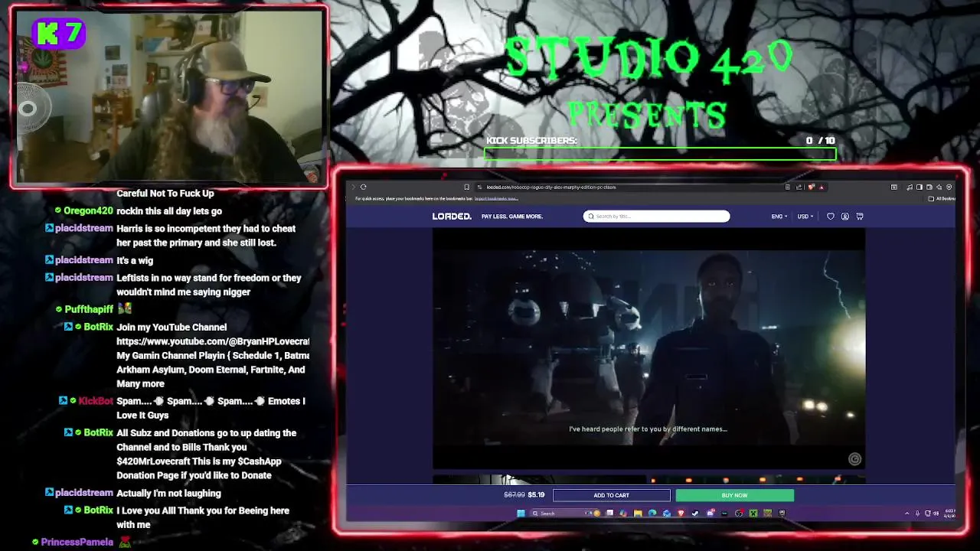Open the wishlist heart icon on Loaded
Viewport: 980px width, 551px height.
tap(830, 217)
